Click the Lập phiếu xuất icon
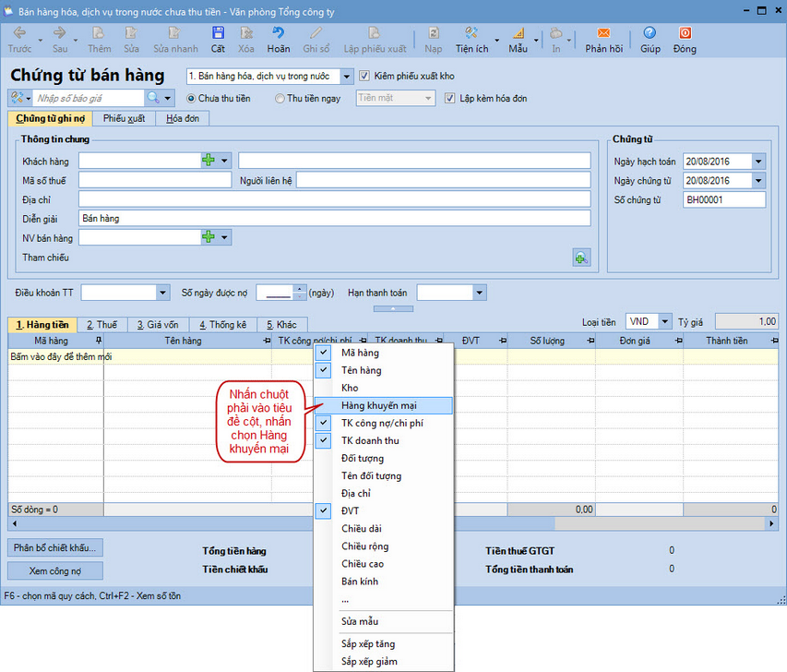The height and width of the screenshot is (672, 787). coord(375,33)
